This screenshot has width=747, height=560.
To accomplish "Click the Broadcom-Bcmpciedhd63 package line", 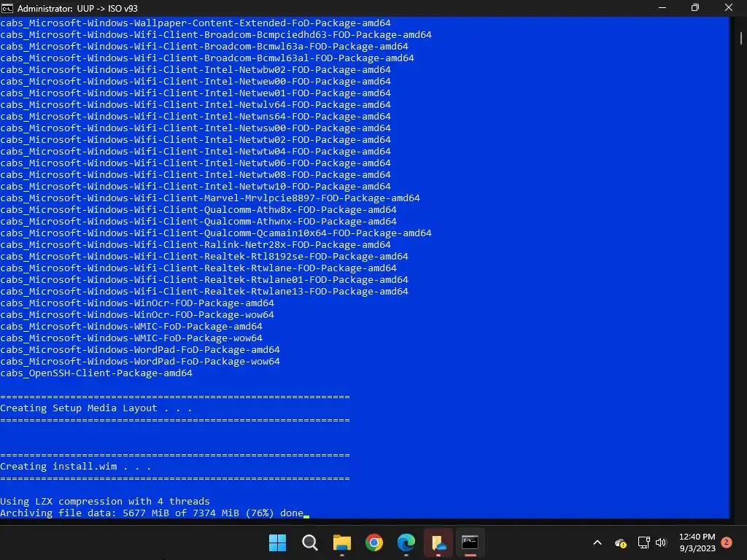I will [216, 35].
